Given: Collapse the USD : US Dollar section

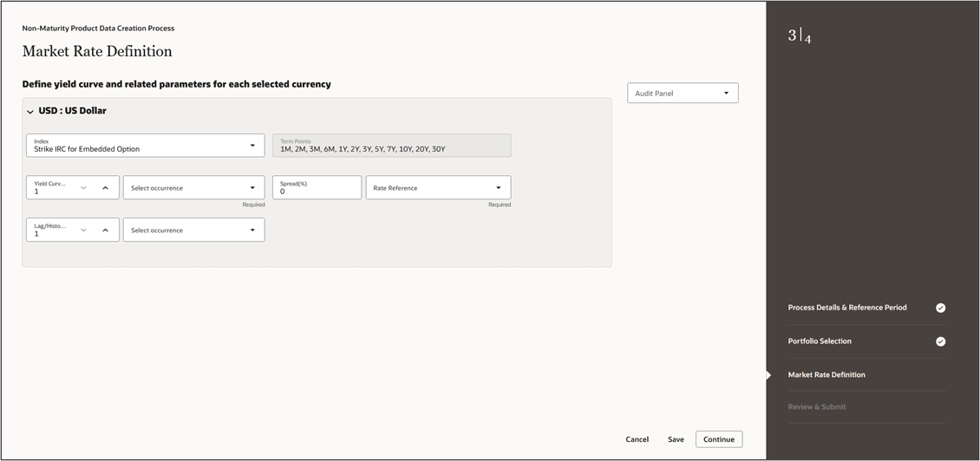Looking at the screenshot, I should pyautogui.click(x=30, y=112).
